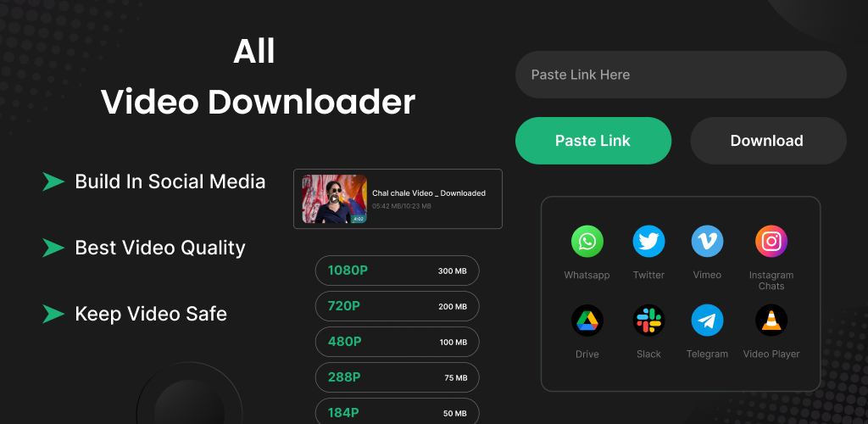Viewport: 868px width, 424px height.
Task: Click the green arrow beside Best Video Quality
Action: (x=53, y=248)
